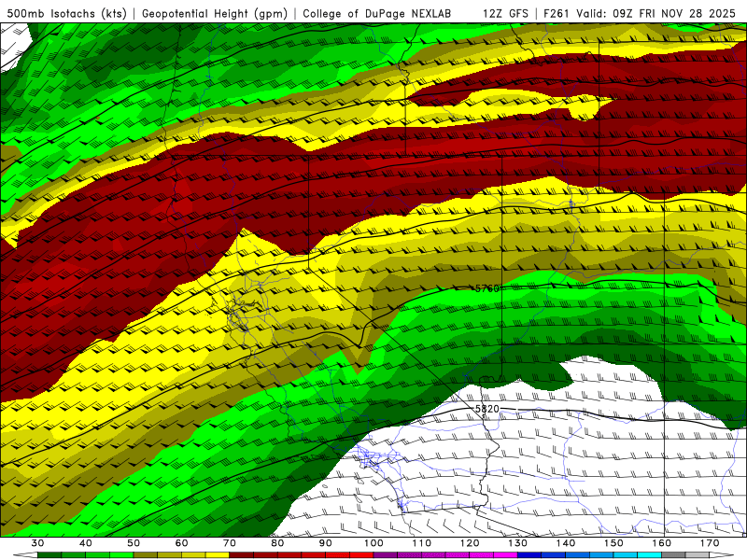Click the "Geopotential Height (gpm)" title text
This screenshot has height=560, width=747.
(x=215, y=14)
